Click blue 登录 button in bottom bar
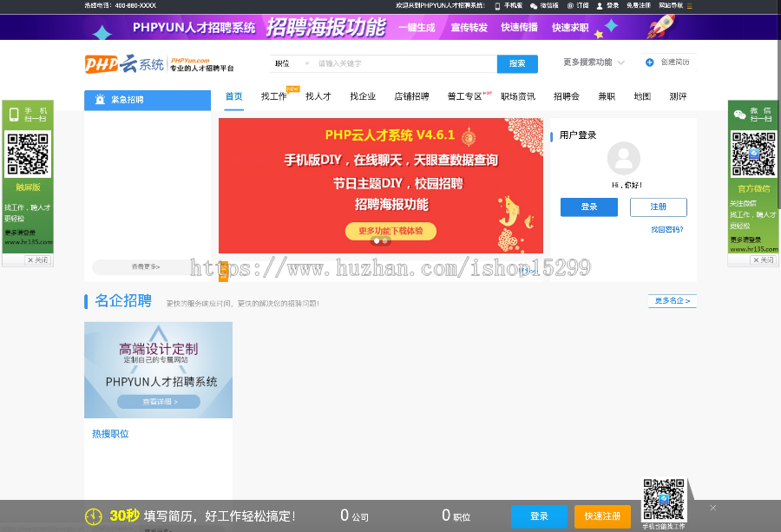This screenshot has width=781, height=532. [x=539, y=516]
